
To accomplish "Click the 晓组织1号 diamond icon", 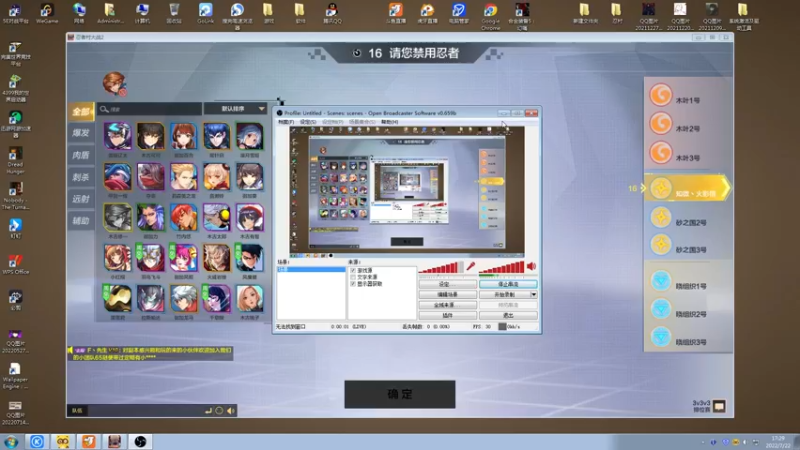I will (661, 281).
